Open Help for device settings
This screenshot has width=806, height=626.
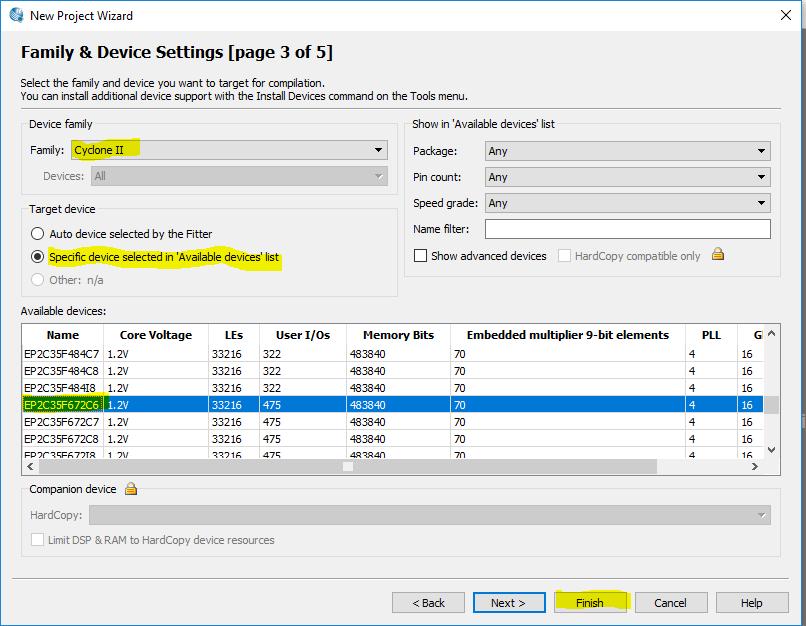752,602
